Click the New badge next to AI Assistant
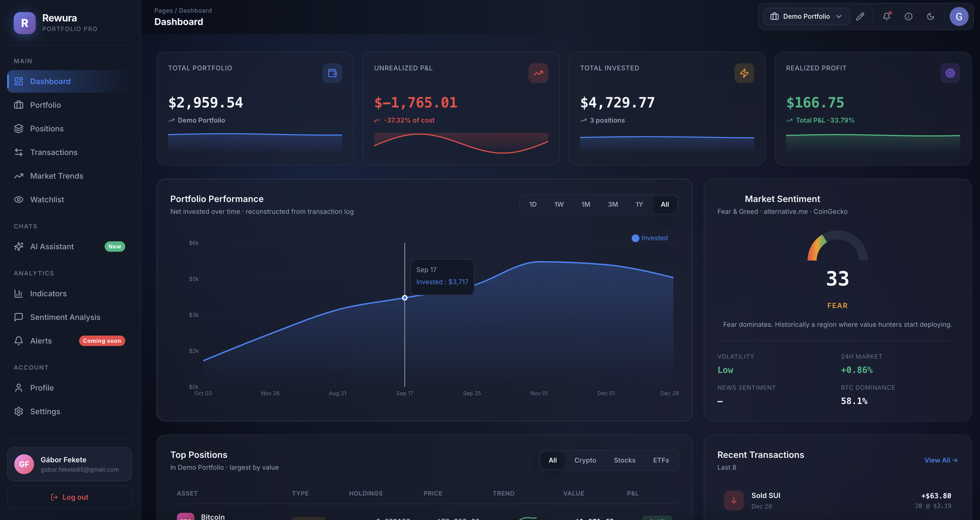Image resolution: width=980 pixels, height=520 pixels. pyautogui.click(x=115, y=247)
